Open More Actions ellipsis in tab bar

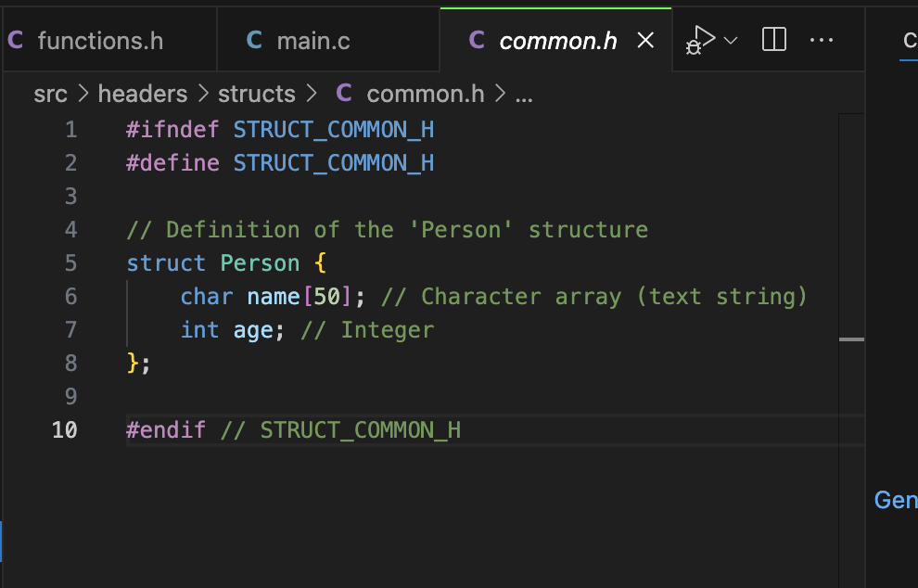pyautogui.click(x=822, y=40)
